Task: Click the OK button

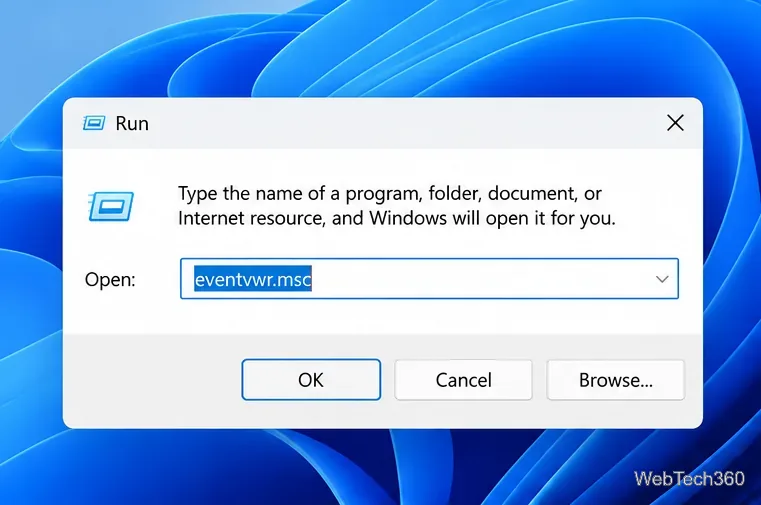Action: pos(311,380)
